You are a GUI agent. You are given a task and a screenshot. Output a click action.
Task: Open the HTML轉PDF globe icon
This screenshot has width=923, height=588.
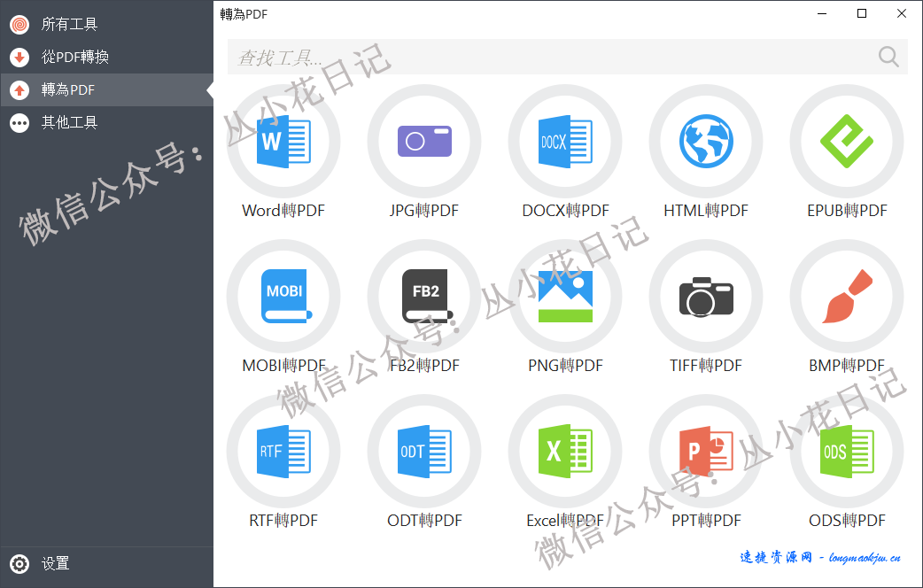(x=706, y=142)
